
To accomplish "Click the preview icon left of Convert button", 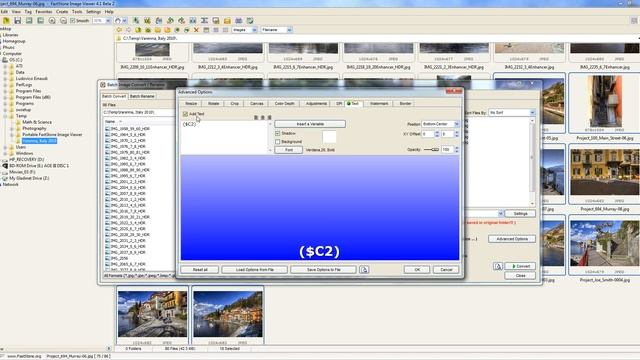I will [498, 266].
